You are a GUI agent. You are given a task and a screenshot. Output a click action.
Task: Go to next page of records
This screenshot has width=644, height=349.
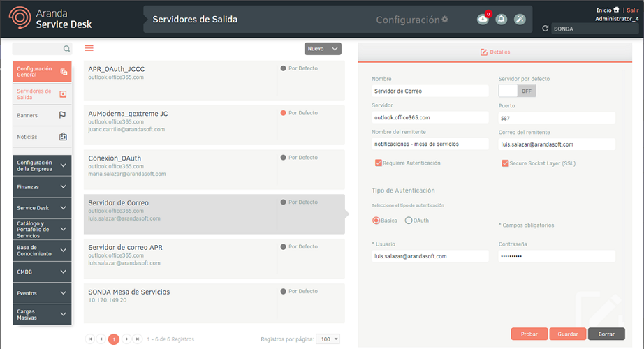(x=126, y=339)
